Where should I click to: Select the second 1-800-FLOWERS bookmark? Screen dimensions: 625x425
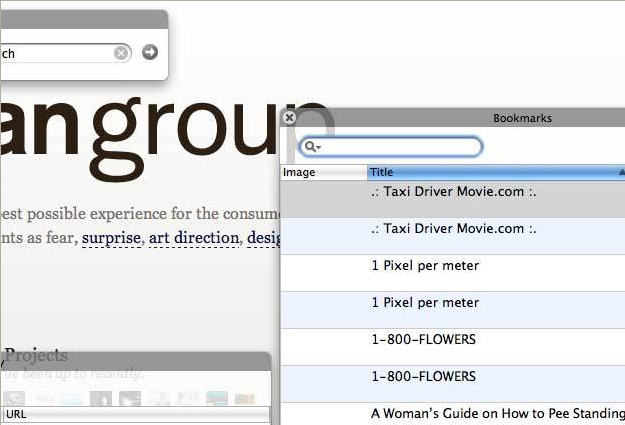point(453,384)
